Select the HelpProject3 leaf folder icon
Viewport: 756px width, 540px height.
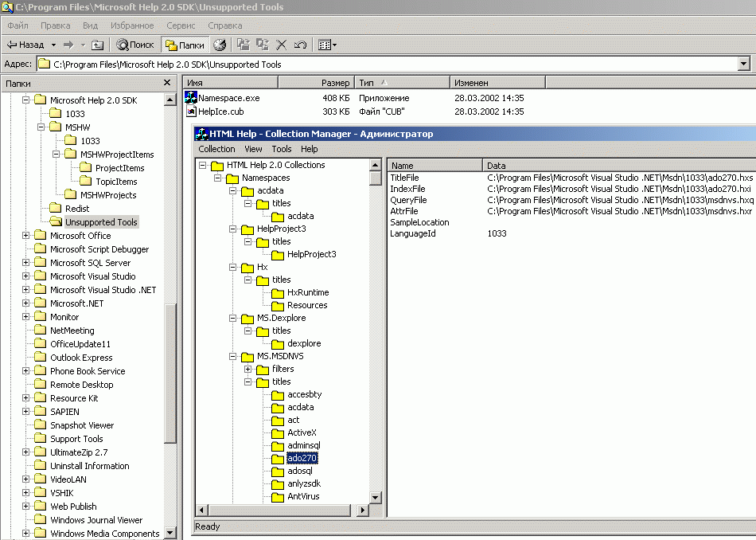tap(278, 254)
